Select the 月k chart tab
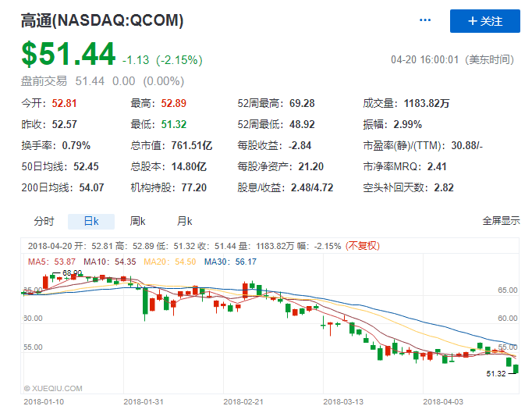 pos(185,221)
